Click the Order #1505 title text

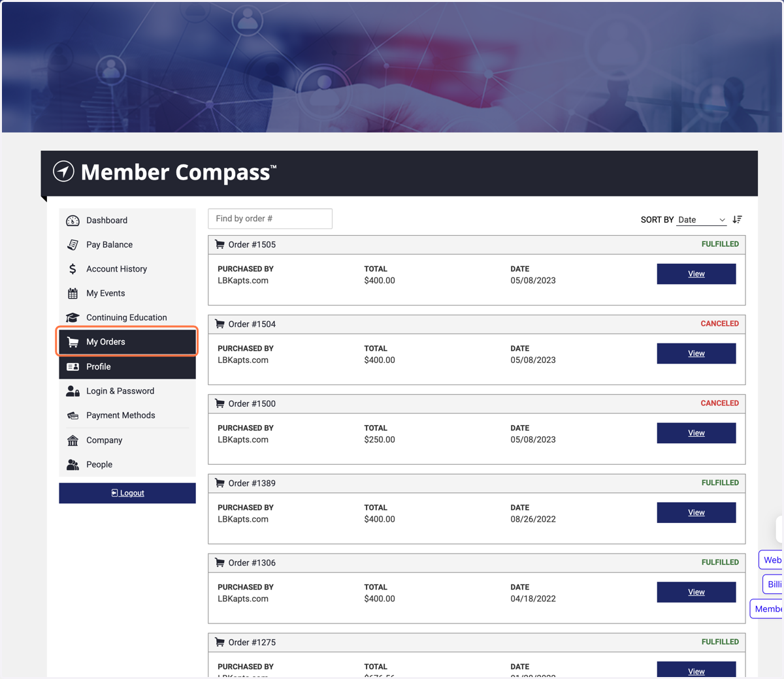click(252, 245)
